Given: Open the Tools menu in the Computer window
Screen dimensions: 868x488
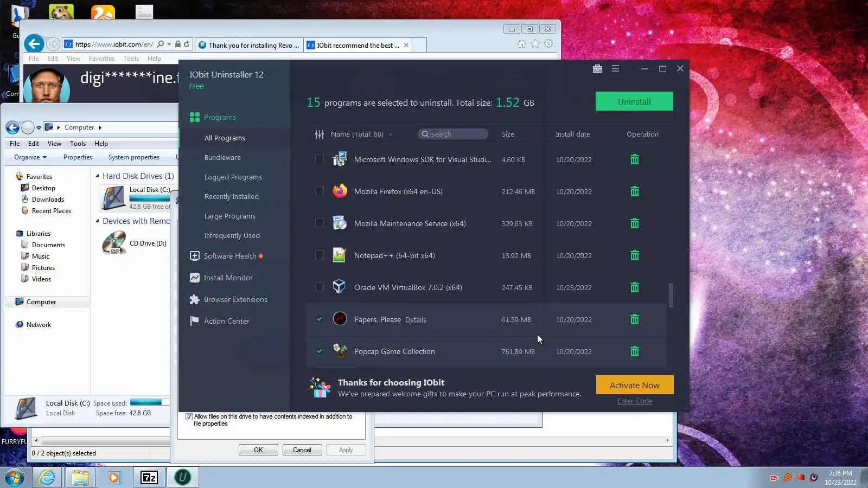Looking at the screenshot, I should click(78, 144).
